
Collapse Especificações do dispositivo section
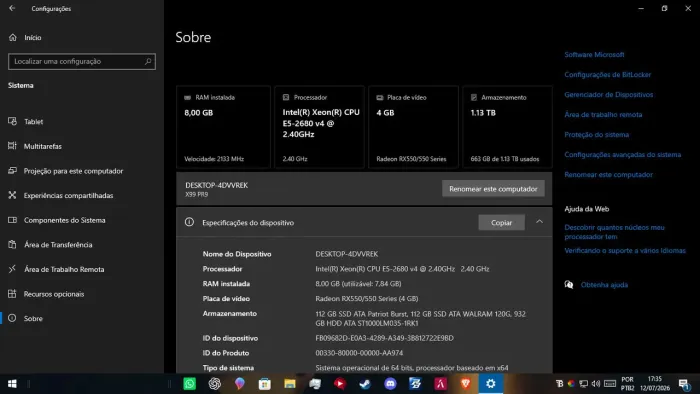click(x=539, y=222)
